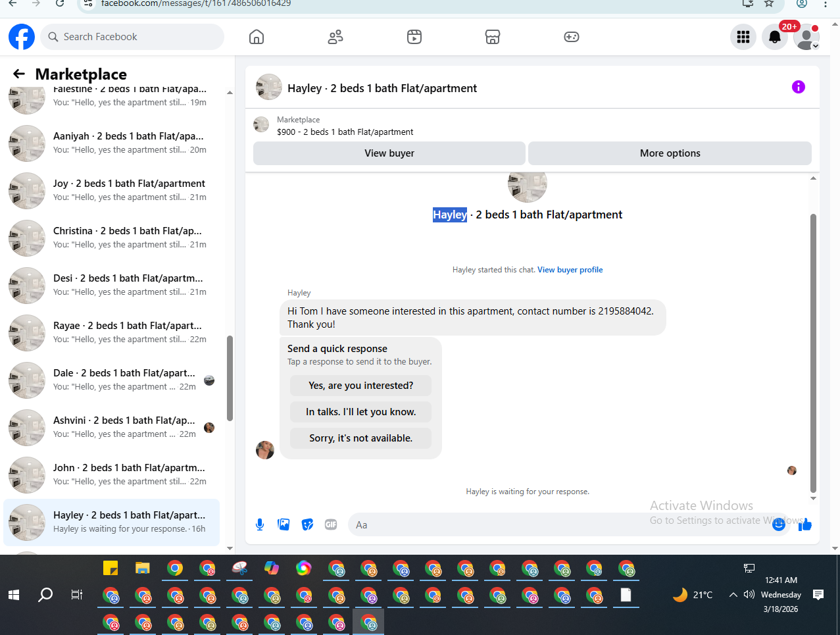The height and width of the screenshot is (635, 840).
Task: Send quick reply 'Sorry, it's not available.'
Action: coord(361,438)
